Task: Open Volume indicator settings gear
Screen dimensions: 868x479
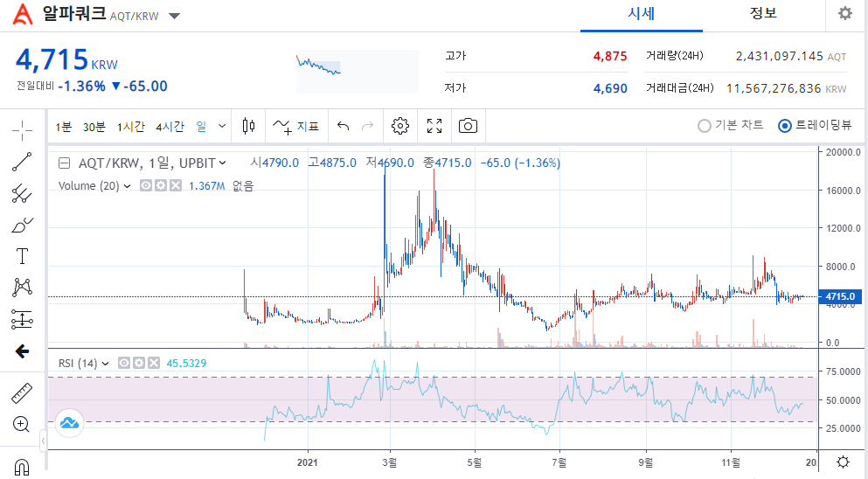Action: [161, 185]
